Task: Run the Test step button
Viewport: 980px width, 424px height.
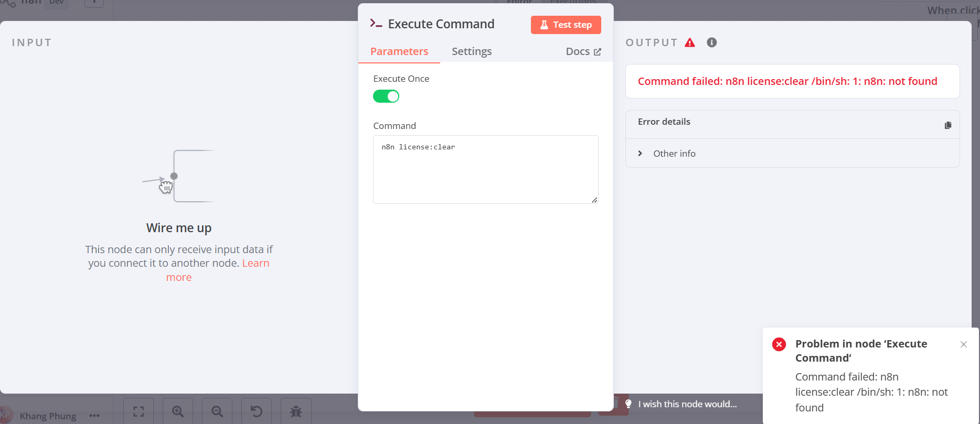Action: click(566, 25)
